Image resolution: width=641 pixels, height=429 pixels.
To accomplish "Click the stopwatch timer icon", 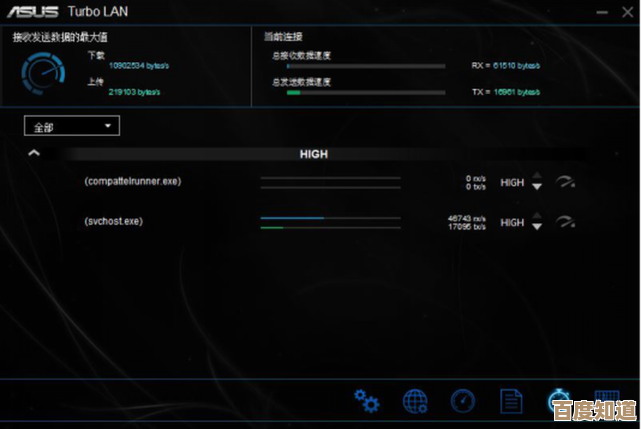I will (x=558, y=402).
